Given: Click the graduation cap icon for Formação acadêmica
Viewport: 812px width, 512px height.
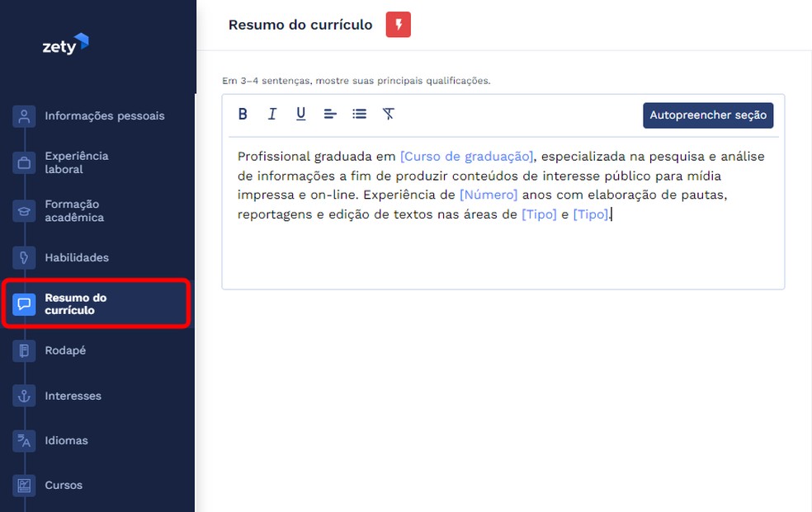Looking at the screenshot, I should [x=23, y=210].
